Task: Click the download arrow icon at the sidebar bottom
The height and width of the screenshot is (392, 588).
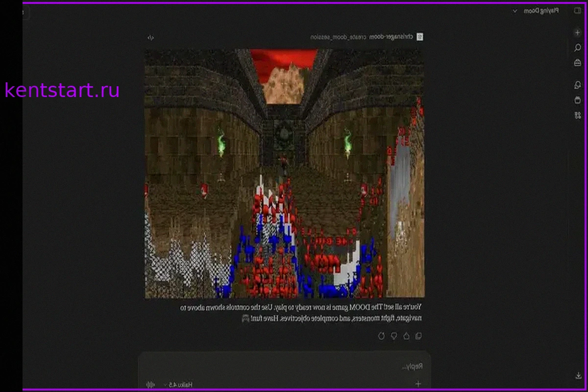Action: tap(578, 376)
